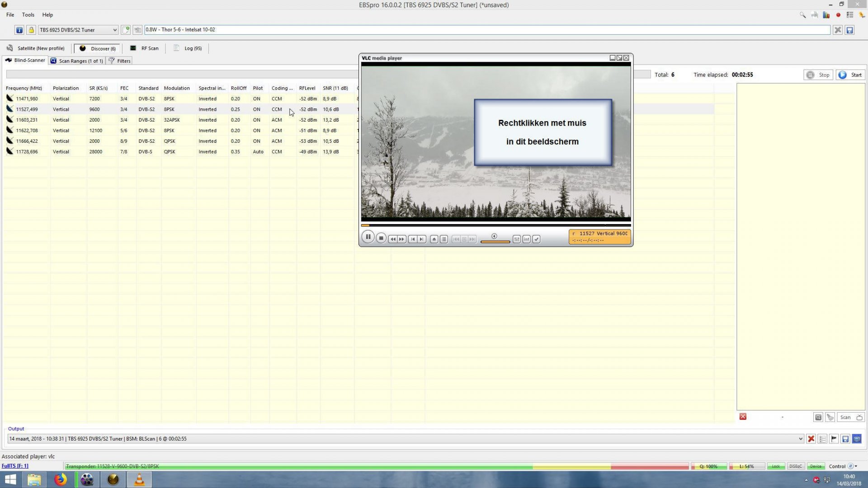This screenshot has height=488, width=868.
Task: Click the new profile page icon
Action: [127, 30]
